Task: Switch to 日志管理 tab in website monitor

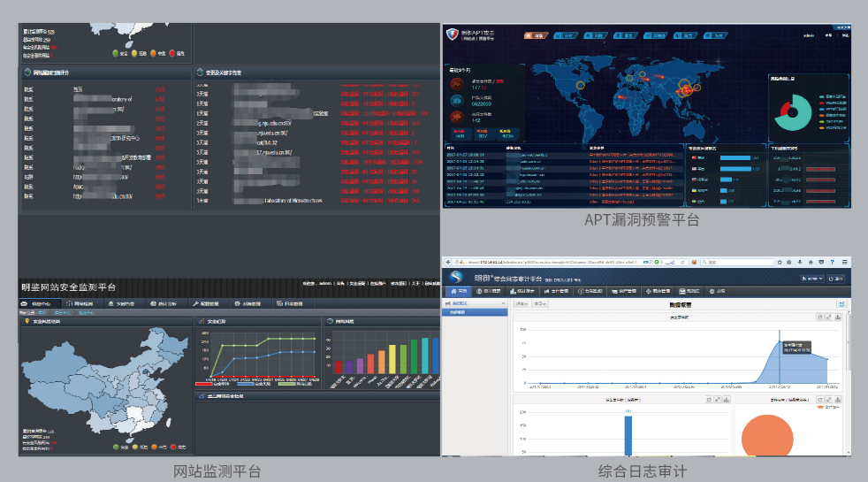Action: (x=296, y=304)
